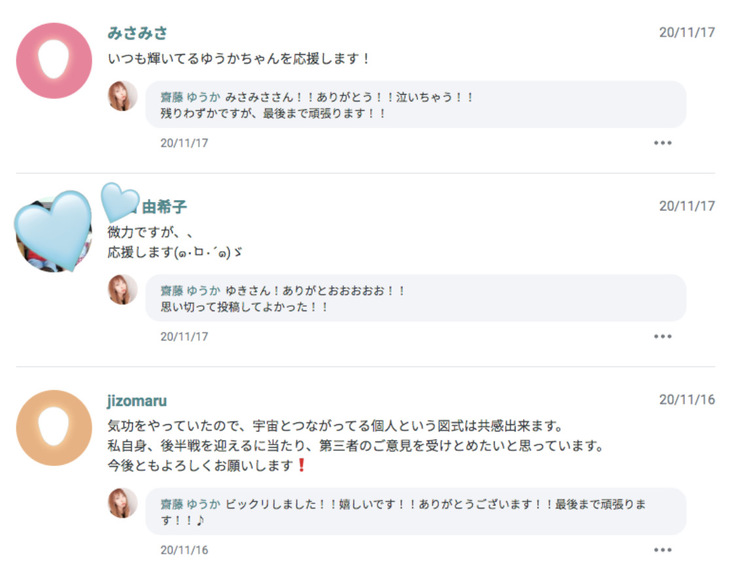Click the blue heart sticker beside 由希子
Screen dimensions: 736x570
[x=120, y=201]
